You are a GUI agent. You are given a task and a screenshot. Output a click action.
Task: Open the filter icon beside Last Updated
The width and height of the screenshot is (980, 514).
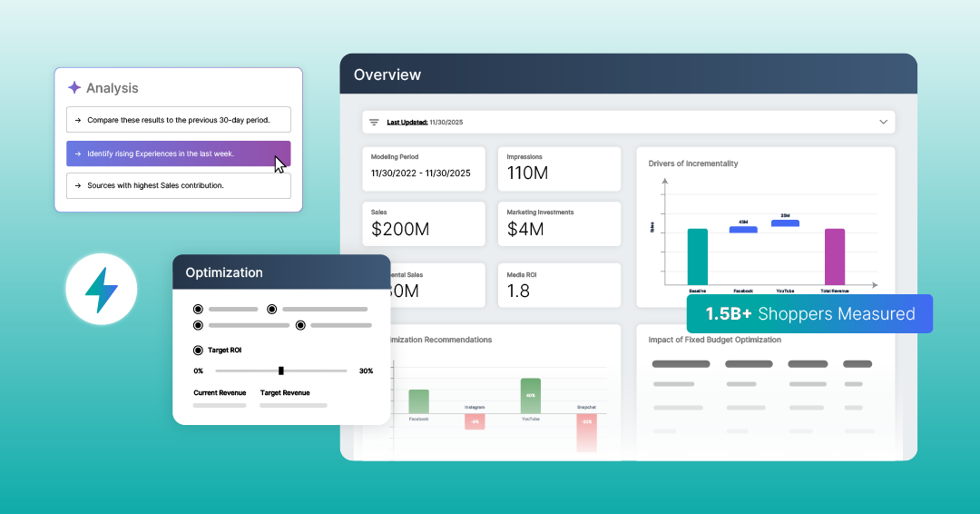[x=374, y=122]
